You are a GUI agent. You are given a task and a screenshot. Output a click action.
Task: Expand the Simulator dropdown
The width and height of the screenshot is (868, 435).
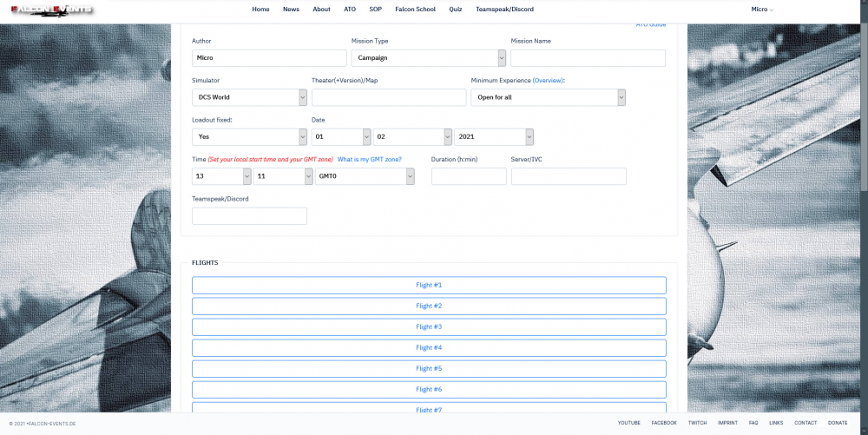coord(249,97)
